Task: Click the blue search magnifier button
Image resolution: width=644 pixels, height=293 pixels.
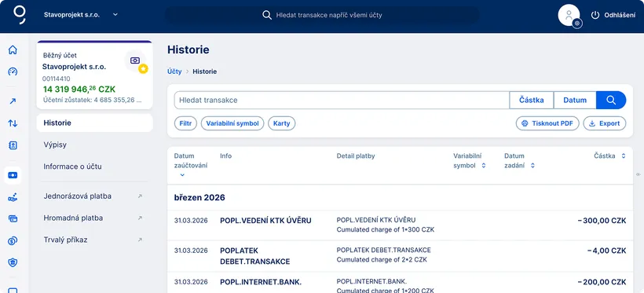Action: click(611, 101)
